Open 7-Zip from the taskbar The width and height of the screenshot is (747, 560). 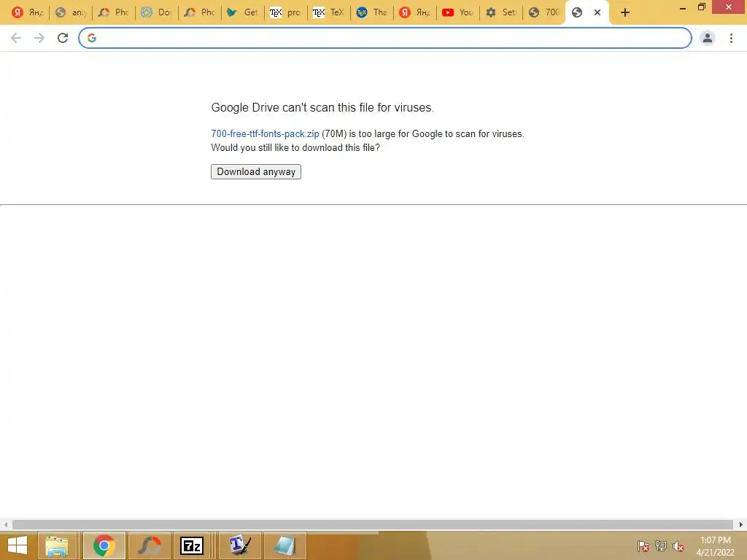(x=192, y=545)
